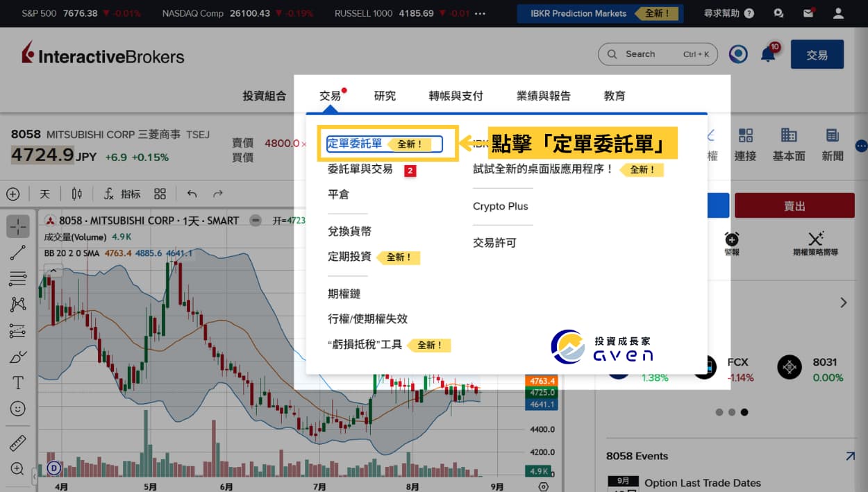Image resolution: width=868 pixels, height=492 pixels.
Task: Focus the Search input field
Action: tap(658, 54)
